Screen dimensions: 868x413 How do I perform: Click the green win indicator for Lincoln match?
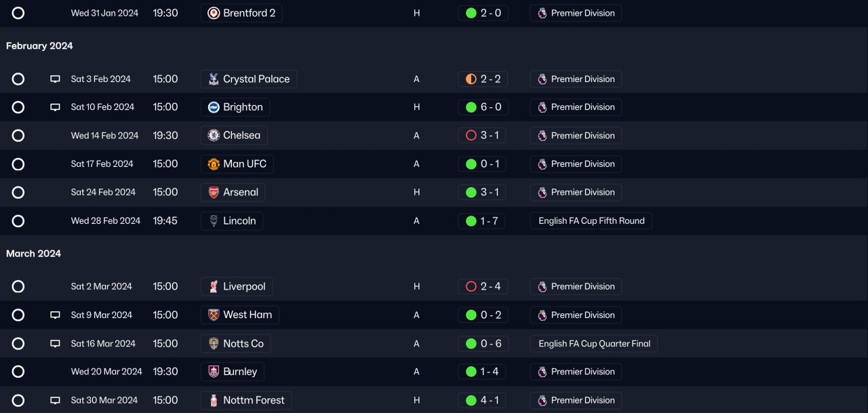tap(471, 221)
